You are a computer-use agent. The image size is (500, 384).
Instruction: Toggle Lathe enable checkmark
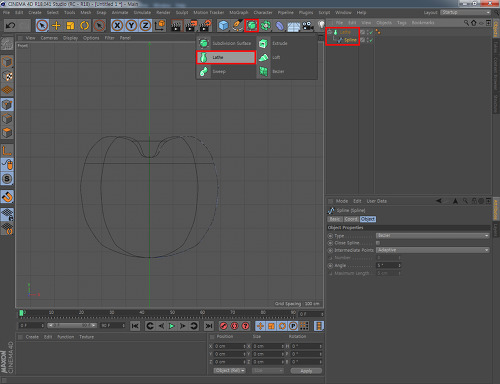click(370, 32)
